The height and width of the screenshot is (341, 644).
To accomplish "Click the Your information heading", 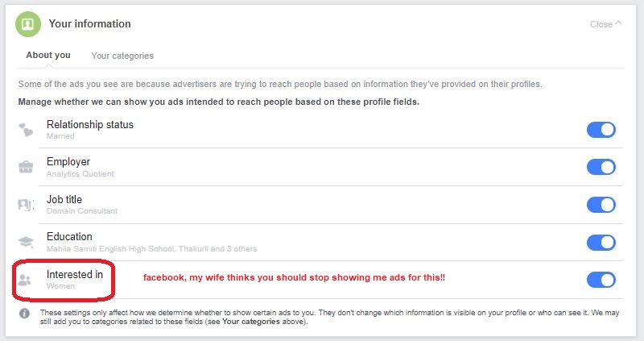I will [90, 24].
